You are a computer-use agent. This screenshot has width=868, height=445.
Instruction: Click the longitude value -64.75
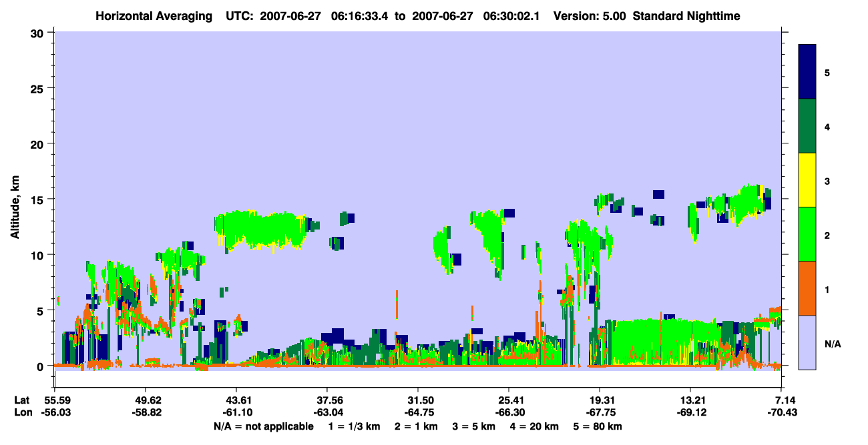[418, 413]
